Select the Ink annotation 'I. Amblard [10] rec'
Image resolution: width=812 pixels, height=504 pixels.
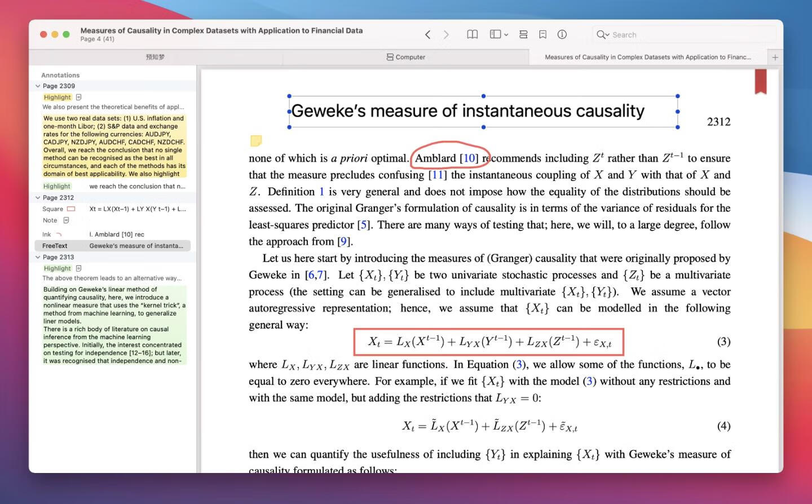(113, 234)
